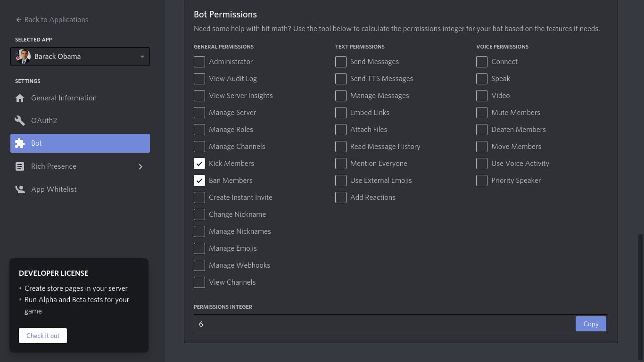This screenshot has height=362, width=644.
Task: Open the App Whitelist page
Action: (80, 189)
